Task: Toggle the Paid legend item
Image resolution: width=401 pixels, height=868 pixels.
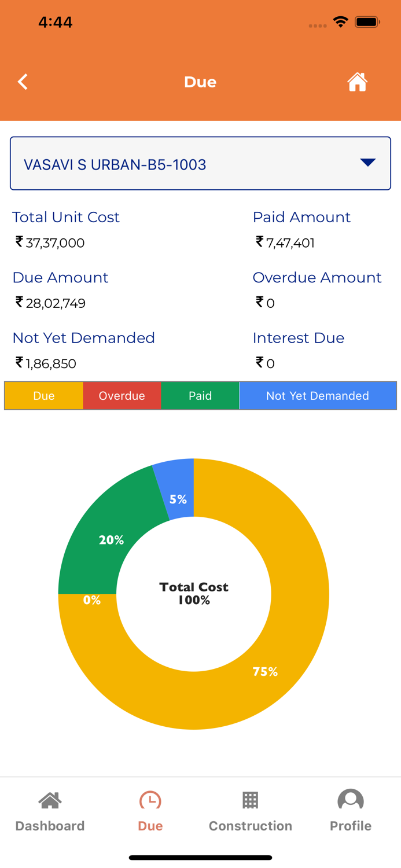Action: click(200, 396)
